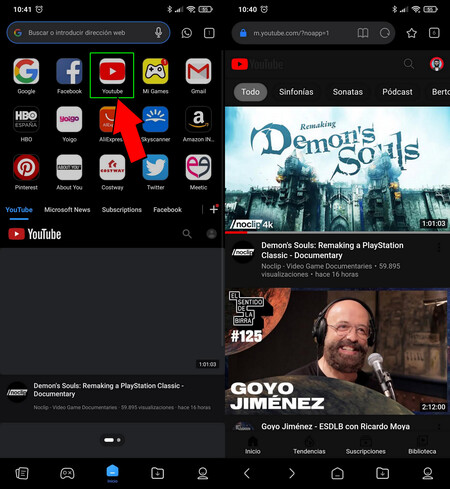This screenshot has height=489, width=450.
Task: Navigate forward with right arrow
Action: (292, 473)
